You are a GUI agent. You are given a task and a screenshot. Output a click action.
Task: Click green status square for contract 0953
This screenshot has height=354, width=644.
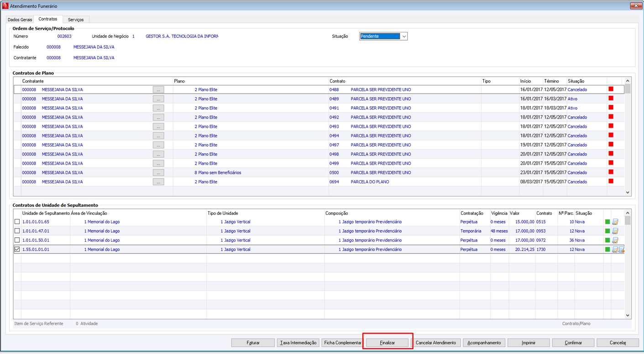(x=607, y=231)
